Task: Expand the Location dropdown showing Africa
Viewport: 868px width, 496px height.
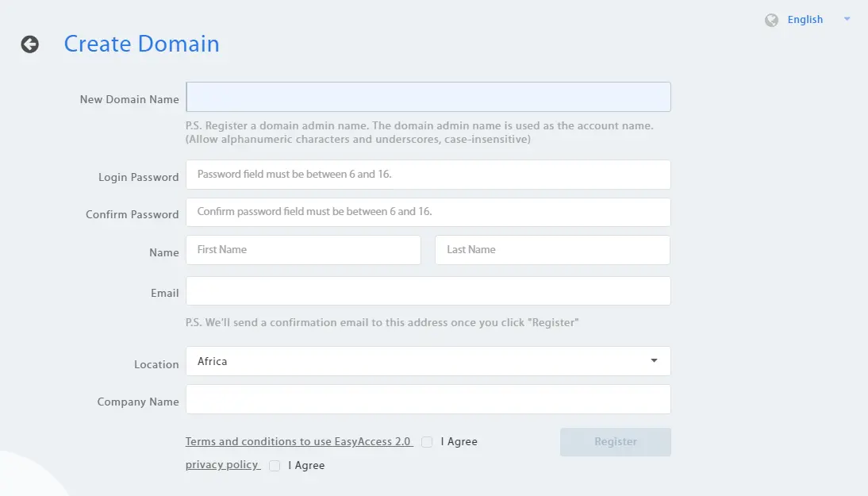Action: pos(428,361)
